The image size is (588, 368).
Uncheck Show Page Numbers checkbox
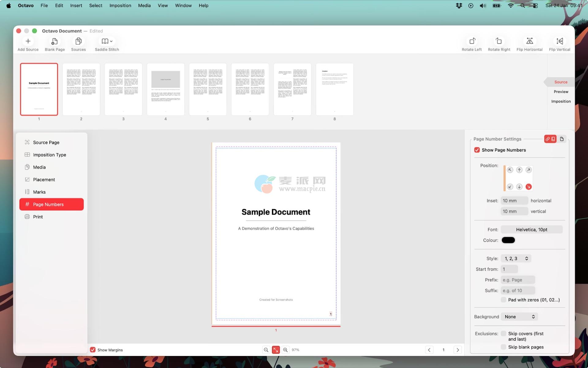click(477, 150)
